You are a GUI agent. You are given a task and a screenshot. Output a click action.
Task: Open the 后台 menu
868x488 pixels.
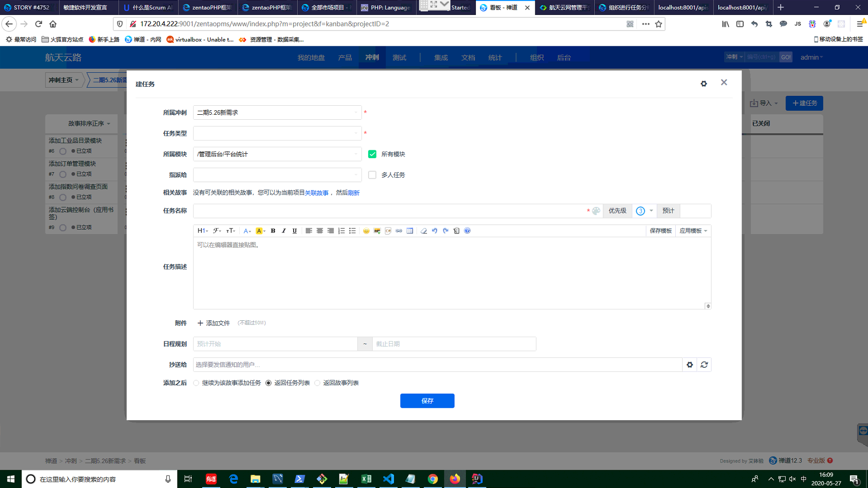point(564,57)
